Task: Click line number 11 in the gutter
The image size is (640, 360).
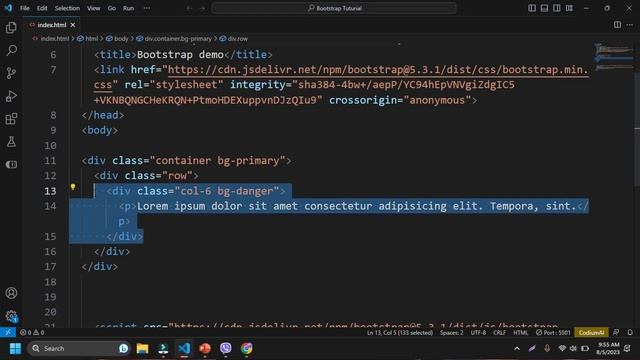Action: click(x=50, y=160)
